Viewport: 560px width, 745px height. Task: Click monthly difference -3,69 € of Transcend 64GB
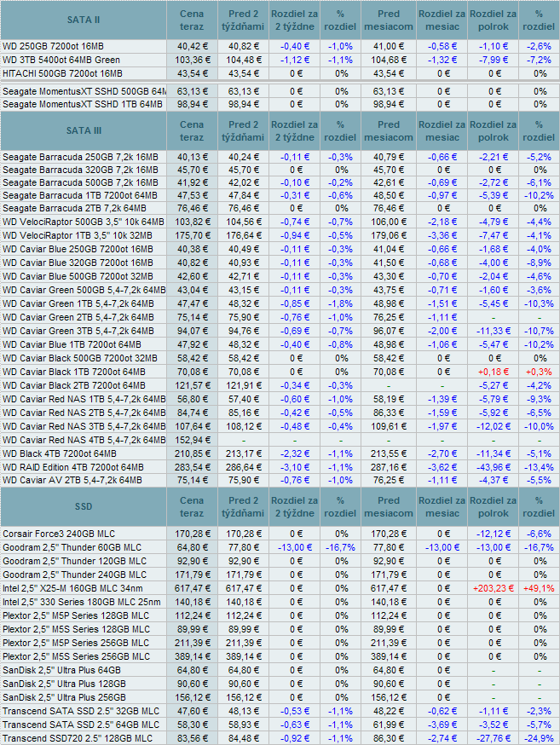coord(442,725)
